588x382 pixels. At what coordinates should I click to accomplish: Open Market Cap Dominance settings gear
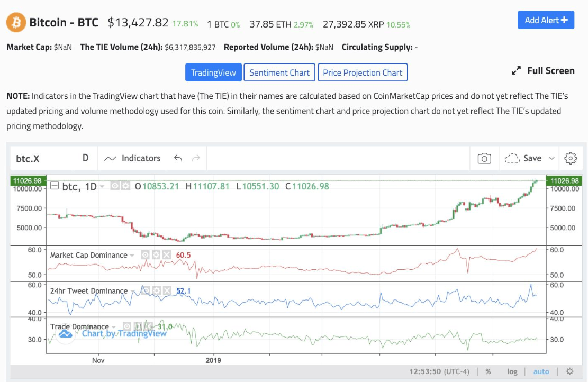click(x=156, y=256)
